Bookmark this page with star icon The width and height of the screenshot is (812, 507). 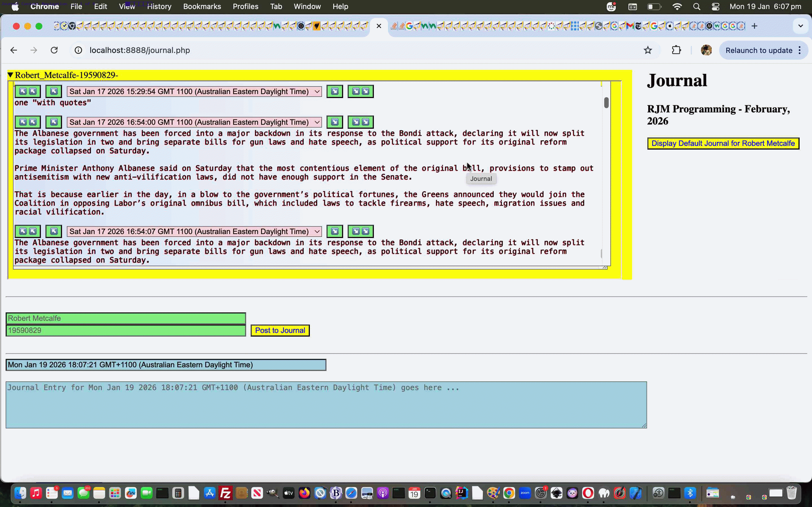pyautogui.click(x=648, y=50)
